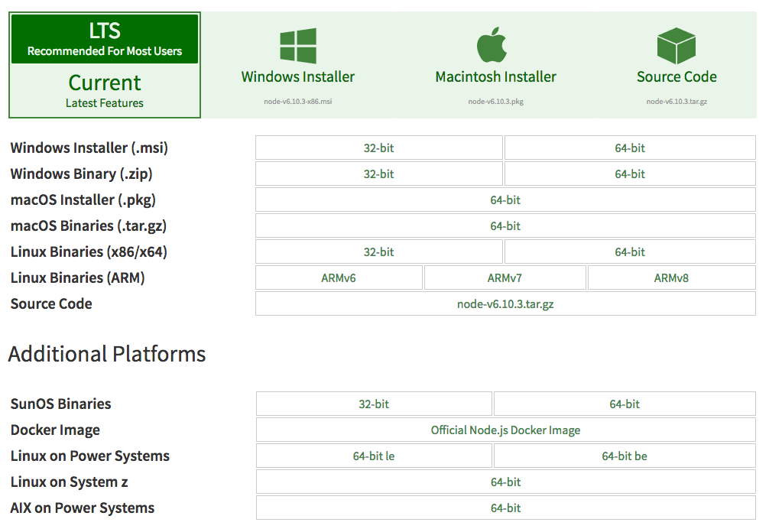Download 64-bit macOS Installer (.pkg)
The height and width of the screenshot is (532, 769).
(505, 199)
